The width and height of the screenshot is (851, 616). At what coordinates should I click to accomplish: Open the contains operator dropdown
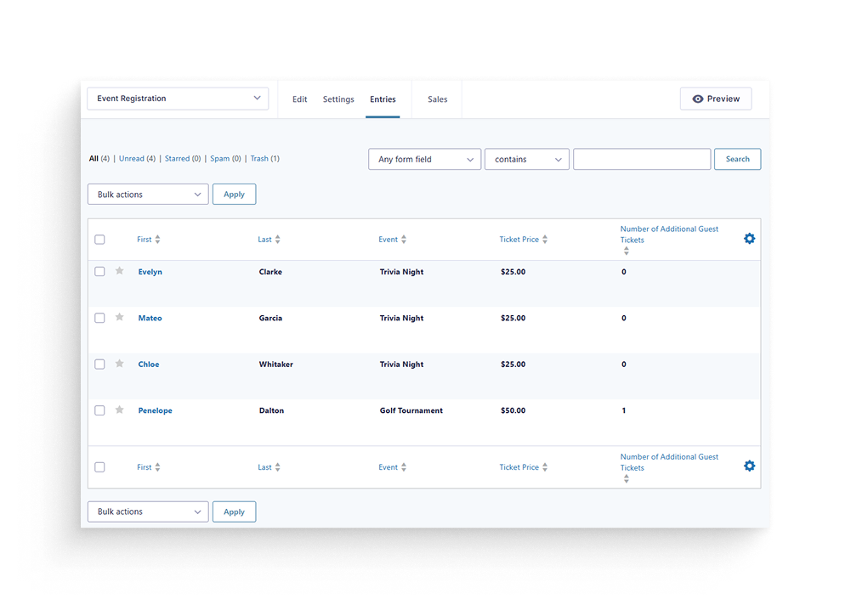click(526, 160)
